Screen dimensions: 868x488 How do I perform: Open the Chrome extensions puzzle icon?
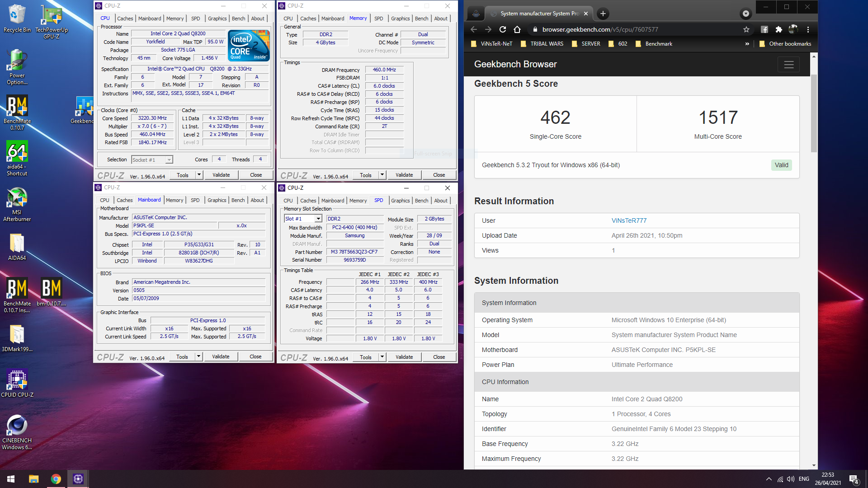778,29
